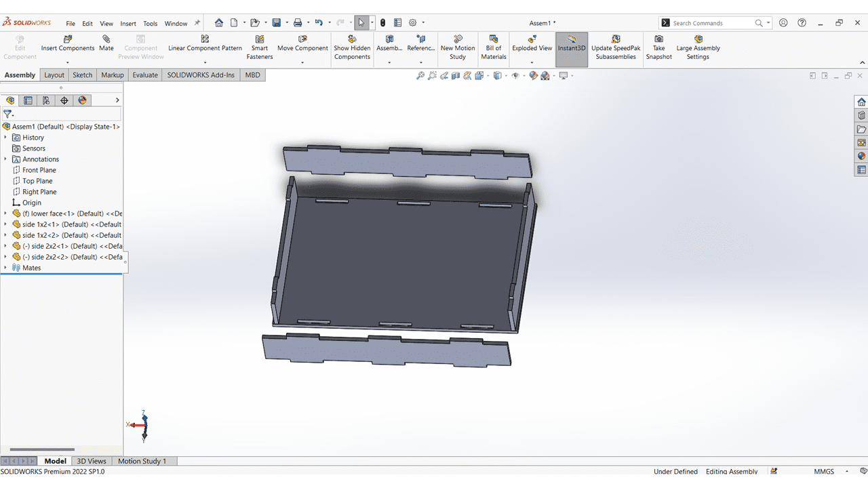Select Previous View icon
This screenshot has width=868, height=488.
pyautogui.click(x=444, y=75)
